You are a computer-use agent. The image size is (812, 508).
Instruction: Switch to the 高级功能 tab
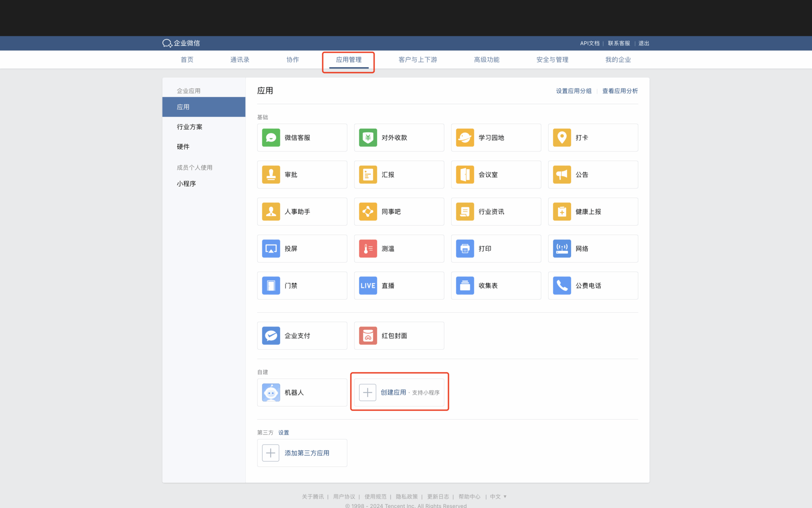coord(487,60)
